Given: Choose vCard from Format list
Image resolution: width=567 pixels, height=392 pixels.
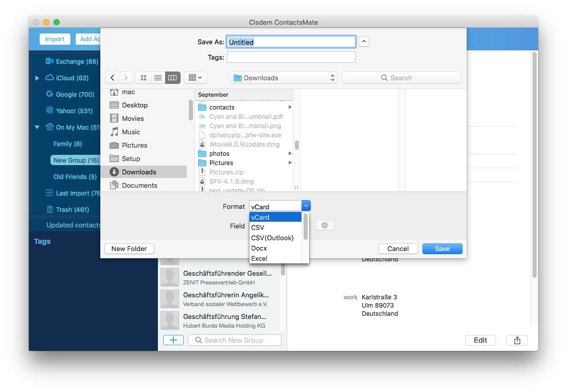Looking at the screenshot, I should 276,217.
